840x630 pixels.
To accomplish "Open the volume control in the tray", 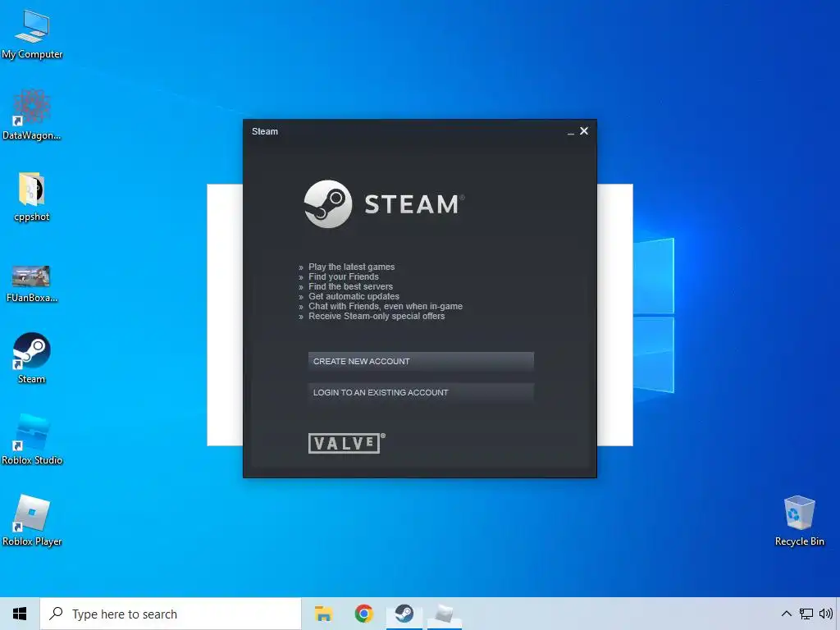I will tap(825, 614).
